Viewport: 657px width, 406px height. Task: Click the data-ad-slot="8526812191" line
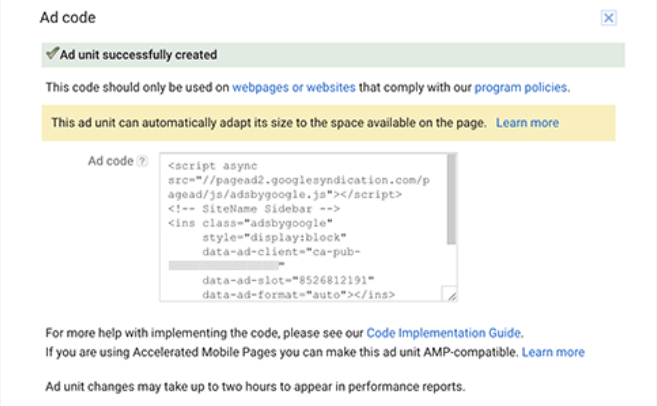coord(288,280)
